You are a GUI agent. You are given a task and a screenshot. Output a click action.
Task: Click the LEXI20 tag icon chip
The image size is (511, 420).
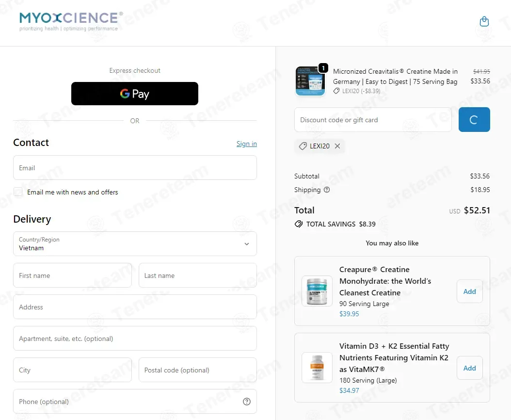319,146
